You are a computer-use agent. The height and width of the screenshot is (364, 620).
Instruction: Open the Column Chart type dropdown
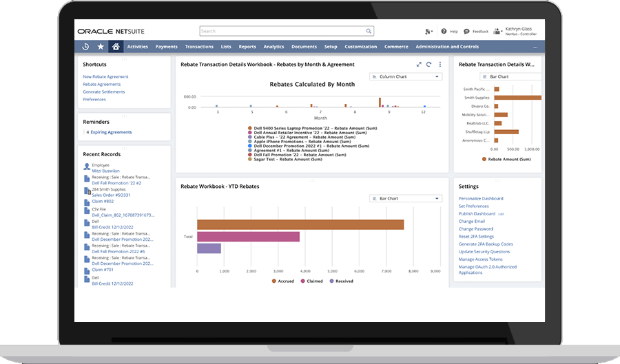pyautogui.click(x=406, y=76)
